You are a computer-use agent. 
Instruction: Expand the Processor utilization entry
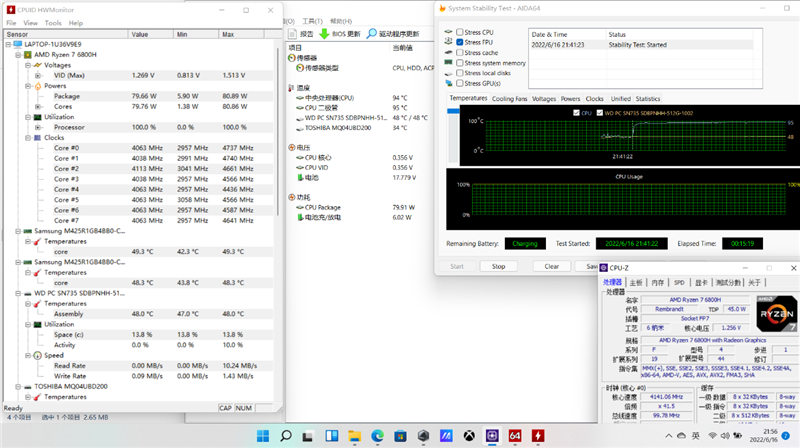[38, 127]
